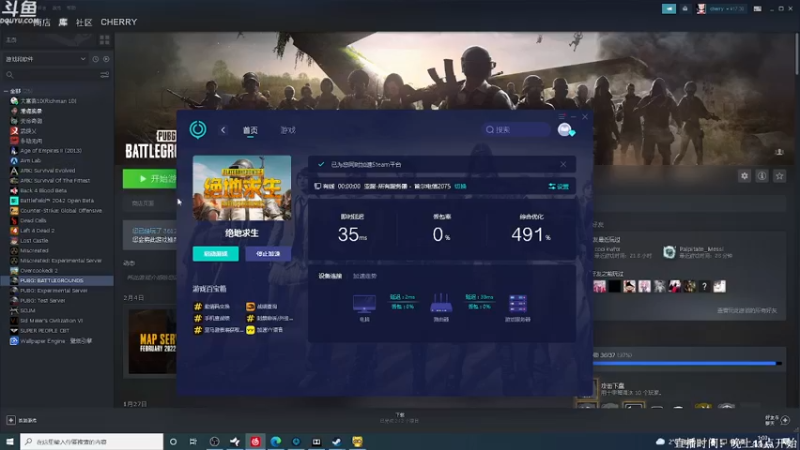Click the achievements progress bar
The image size is (800, 450).
click(686, 363)
